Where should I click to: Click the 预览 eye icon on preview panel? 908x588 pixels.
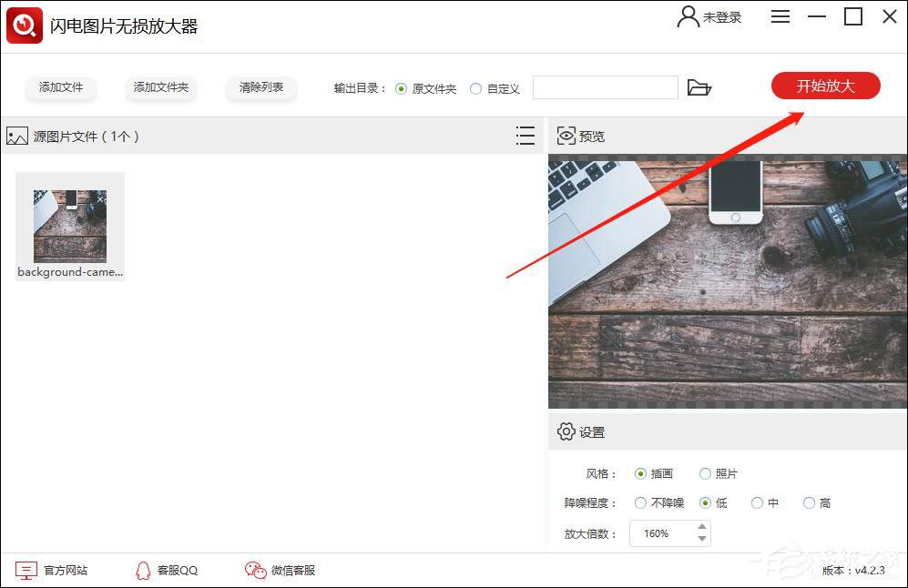pyautogui.click(x=566, y=136)
